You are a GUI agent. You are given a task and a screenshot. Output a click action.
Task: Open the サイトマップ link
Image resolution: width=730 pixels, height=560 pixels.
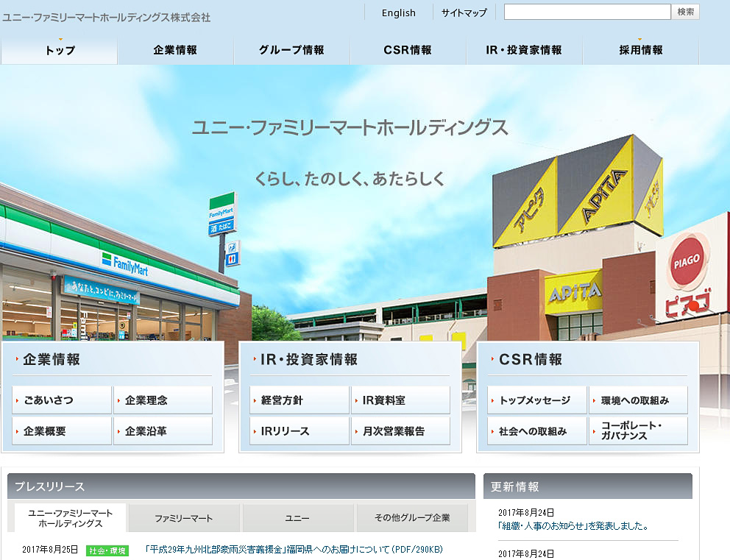coord(464,13)
